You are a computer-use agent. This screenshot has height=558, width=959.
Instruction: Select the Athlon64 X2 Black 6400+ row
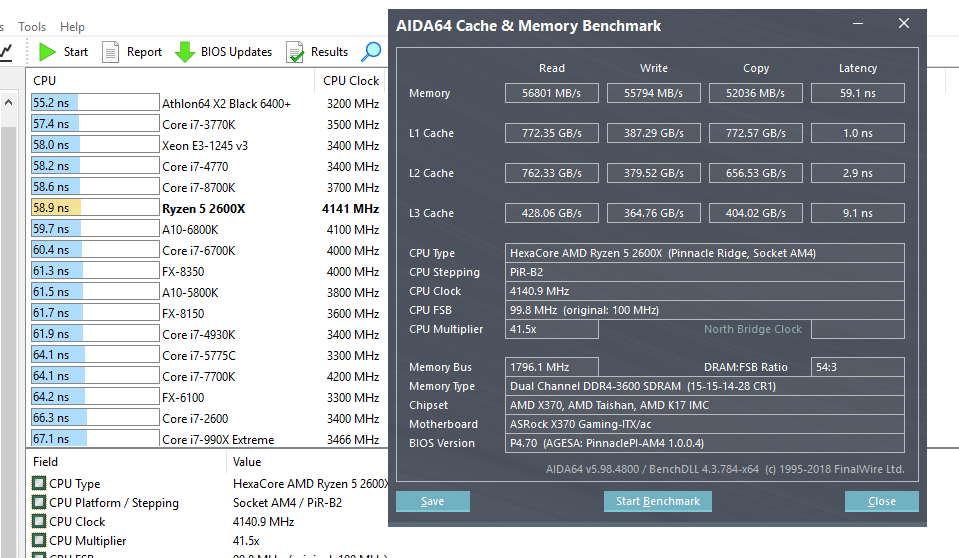(x=207, y=103)
